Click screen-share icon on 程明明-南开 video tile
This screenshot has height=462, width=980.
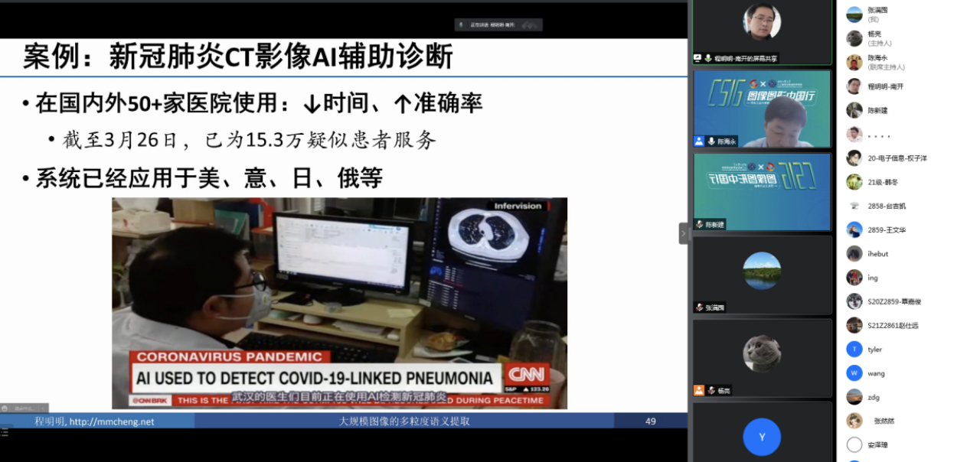[697, 58]
